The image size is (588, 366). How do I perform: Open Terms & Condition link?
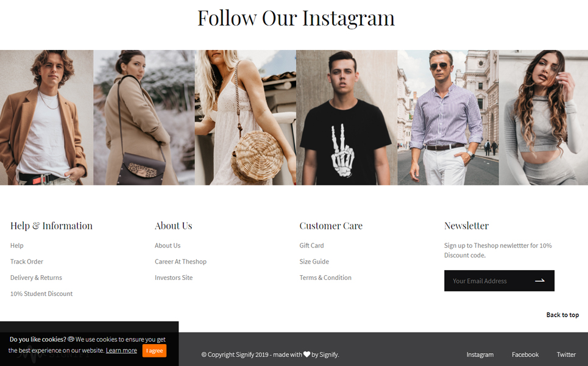tap(325, 278)
